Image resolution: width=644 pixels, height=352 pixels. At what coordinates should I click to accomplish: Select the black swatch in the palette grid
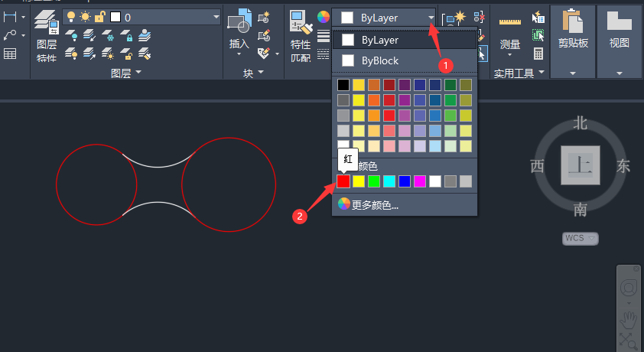(x=343, y=85)
